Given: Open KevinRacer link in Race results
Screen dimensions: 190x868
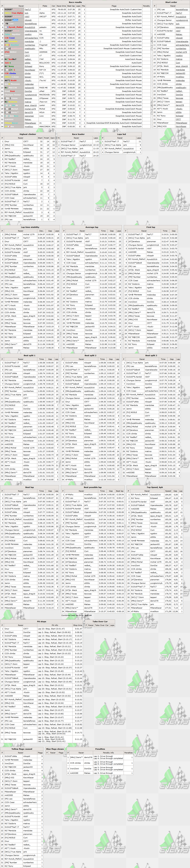Looking at the screenshot, I should [x=30, y=70].
